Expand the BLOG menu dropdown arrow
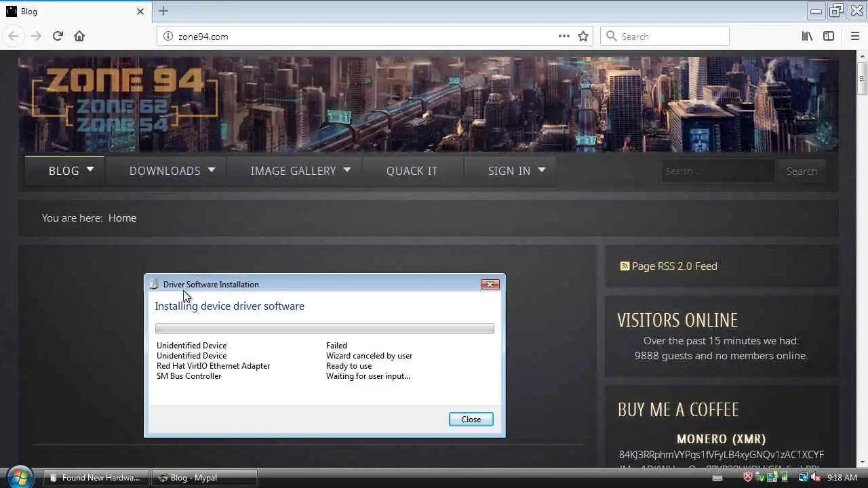The height and width of the screenshot is (488, 868). tap(90, 169)
